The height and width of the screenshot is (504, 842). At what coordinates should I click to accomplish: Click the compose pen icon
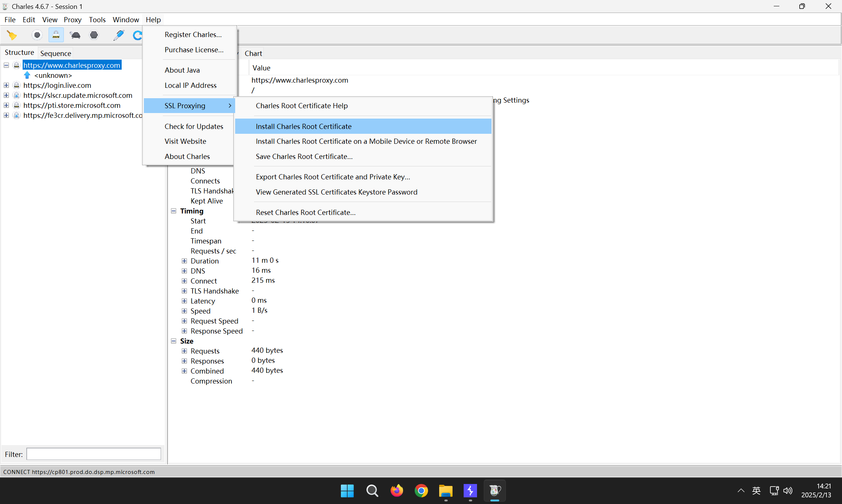119,35
